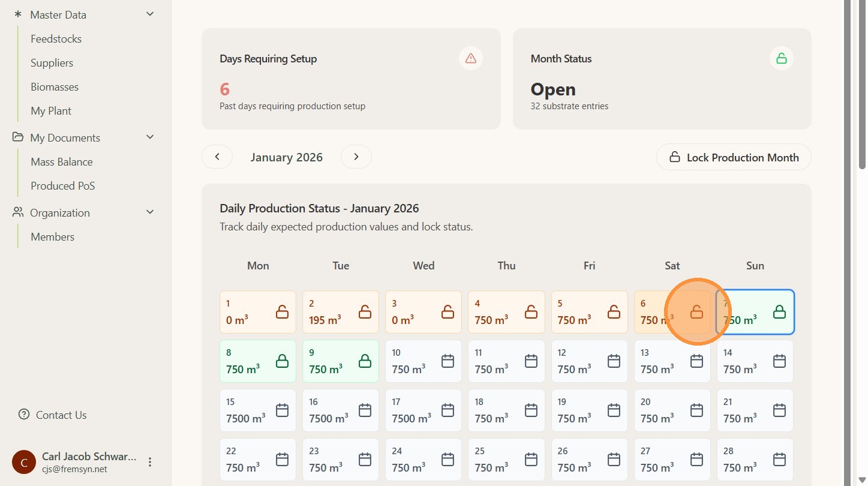Click the Contact Us help icon
Viewport: 868px width, 486px height.
(x=24, y=415)
